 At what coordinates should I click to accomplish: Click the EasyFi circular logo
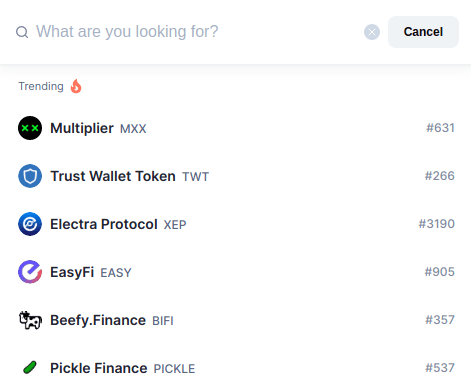pos(30,272)
